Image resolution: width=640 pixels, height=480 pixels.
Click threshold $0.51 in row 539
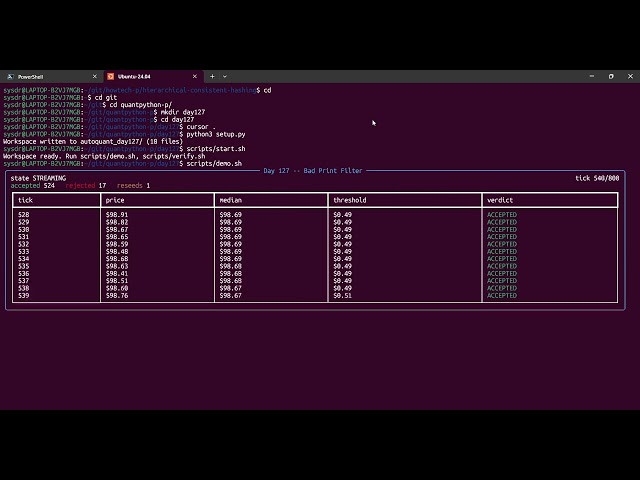342,296
